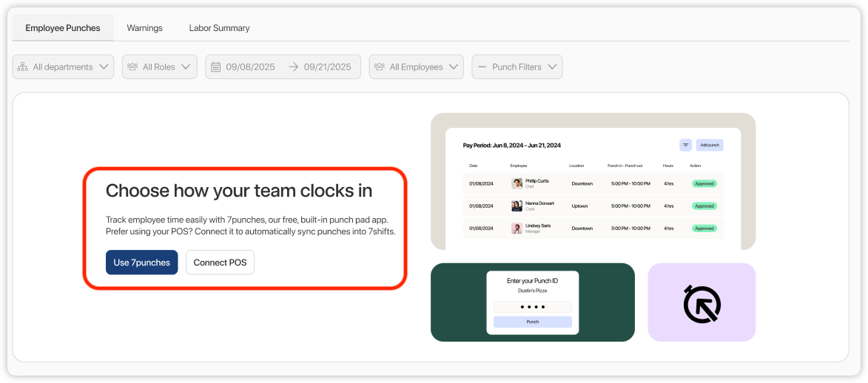
Task: Click the 7punches clock arrow logo
Action: click(702, 303)
